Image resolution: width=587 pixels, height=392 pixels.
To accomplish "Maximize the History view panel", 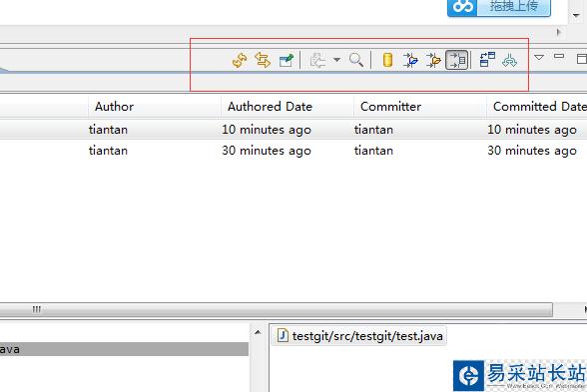I will [x=582, y=59].
